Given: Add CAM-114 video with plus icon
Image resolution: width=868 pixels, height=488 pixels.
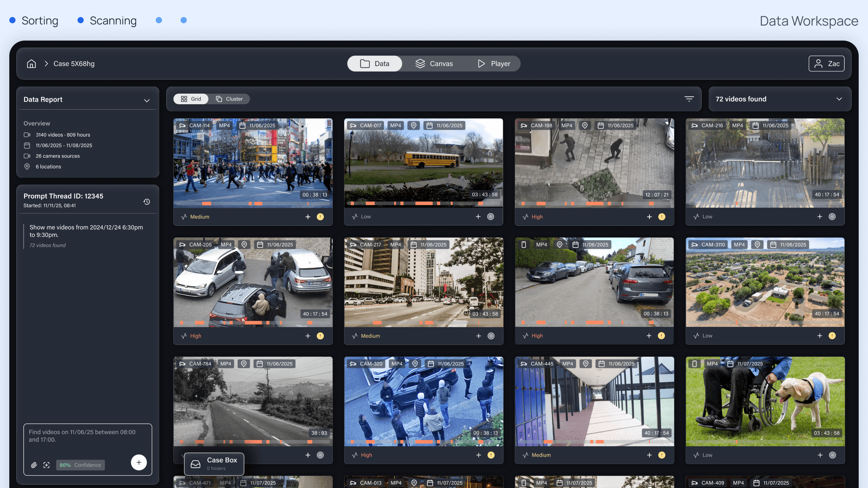Looking at the screenshot, I should click(308, 217).
